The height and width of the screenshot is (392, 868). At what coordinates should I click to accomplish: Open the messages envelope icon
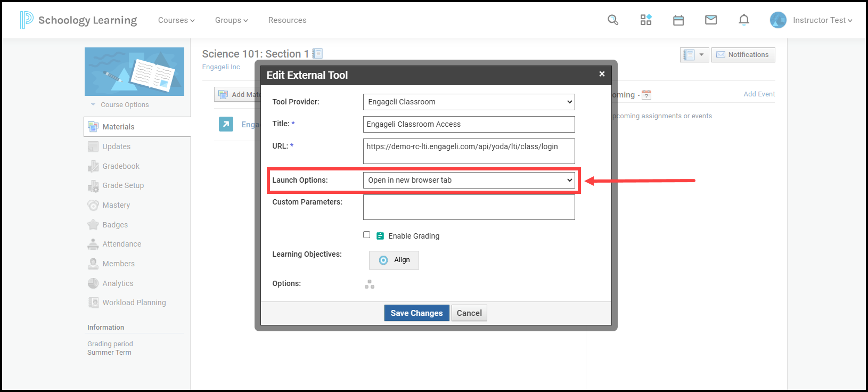(x=711, y=20)
